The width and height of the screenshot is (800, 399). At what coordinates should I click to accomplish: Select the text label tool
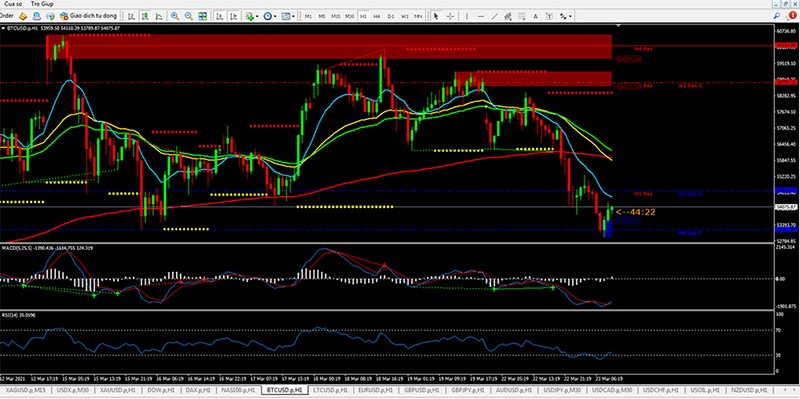[x=549, y=16]
